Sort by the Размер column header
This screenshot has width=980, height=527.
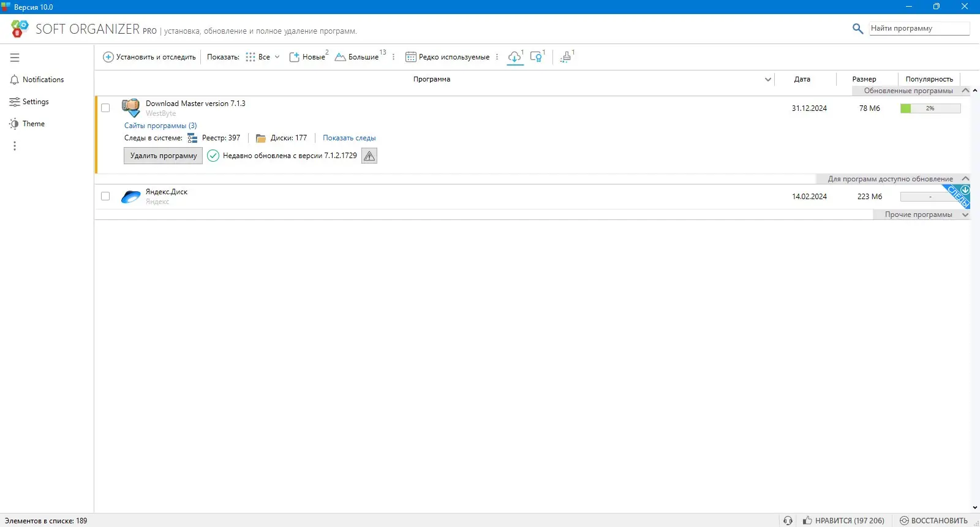(x=864, y=79)
